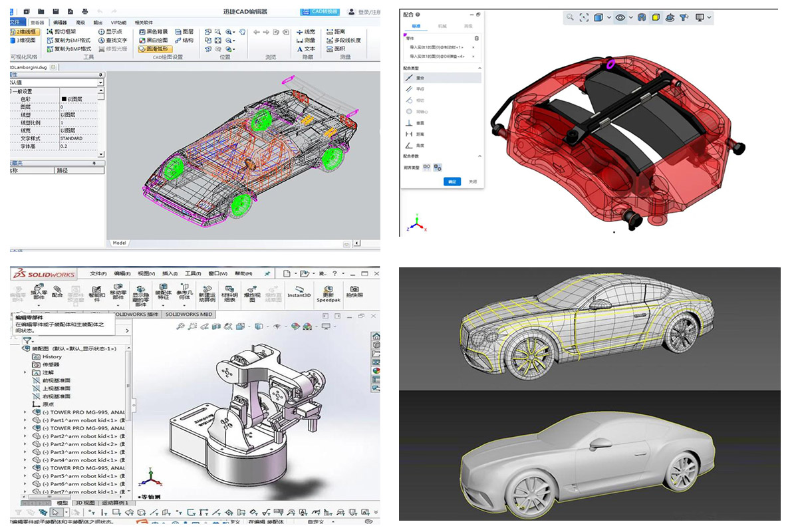Screen dimensions: 798x532
Task: Open the SOLIDWORKS MBD tab
Action: [189, 314]
